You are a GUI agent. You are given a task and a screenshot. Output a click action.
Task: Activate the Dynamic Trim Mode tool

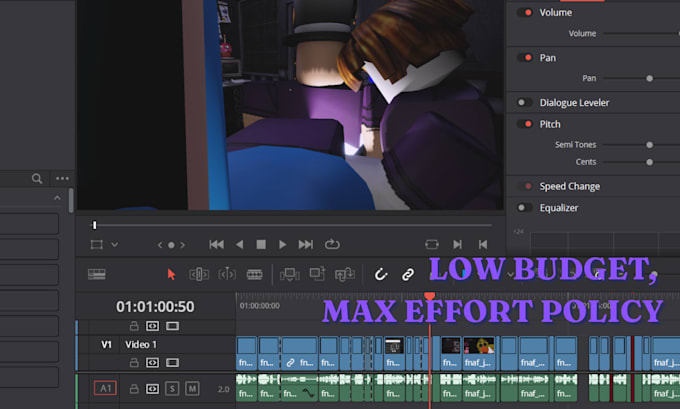pos(227,274)
